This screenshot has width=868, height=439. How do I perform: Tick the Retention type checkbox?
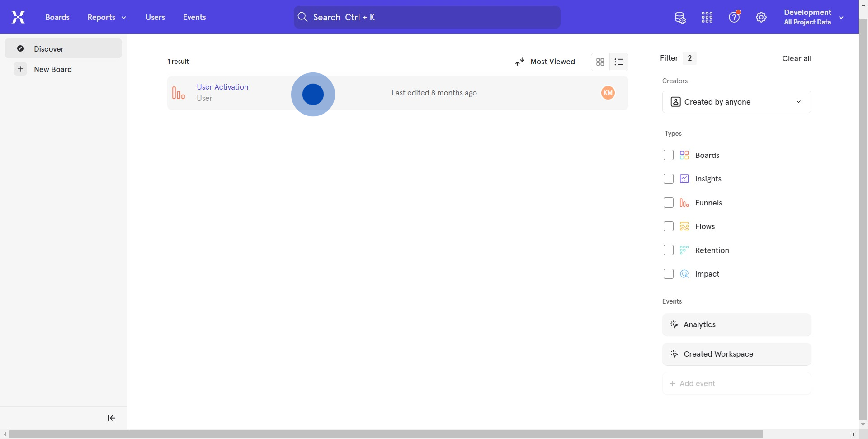[x=669, y=250]
